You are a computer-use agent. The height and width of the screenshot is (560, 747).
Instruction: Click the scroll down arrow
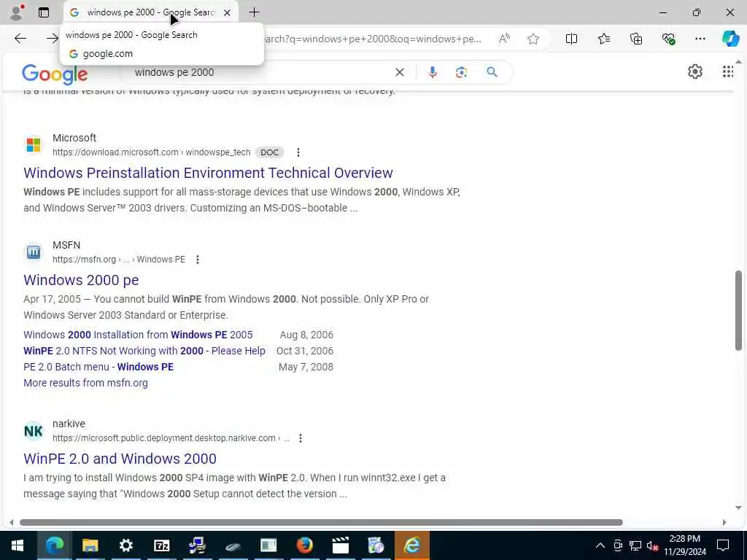click(x=738, y=507)
